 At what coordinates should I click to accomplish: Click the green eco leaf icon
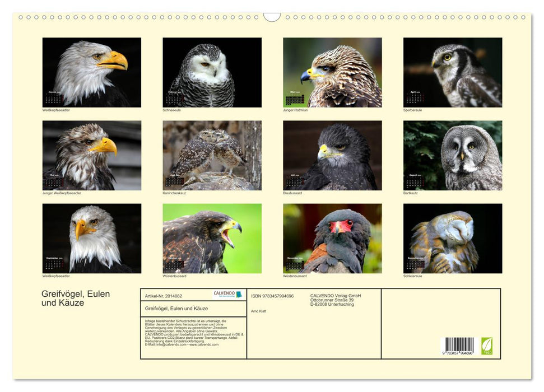pyautogui.click(x=487, y=347)
